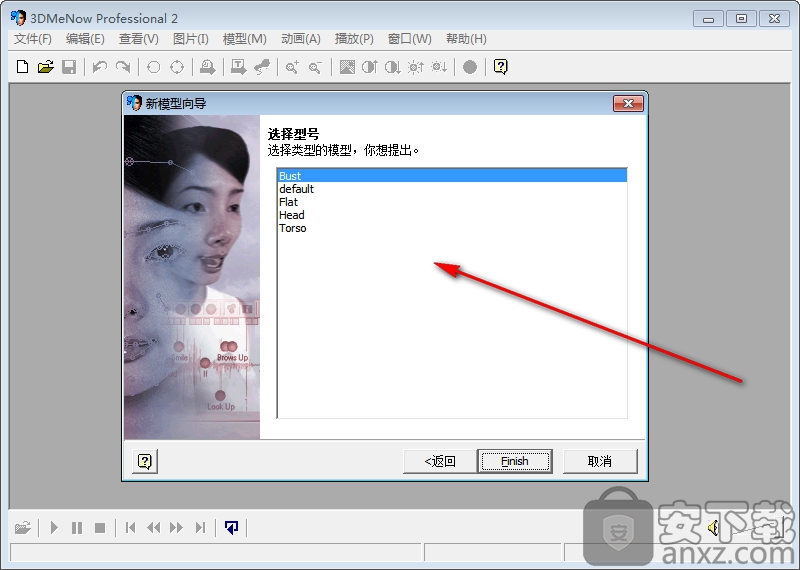
Task: Open the 播放(P) menu
Action: (354, 39)
